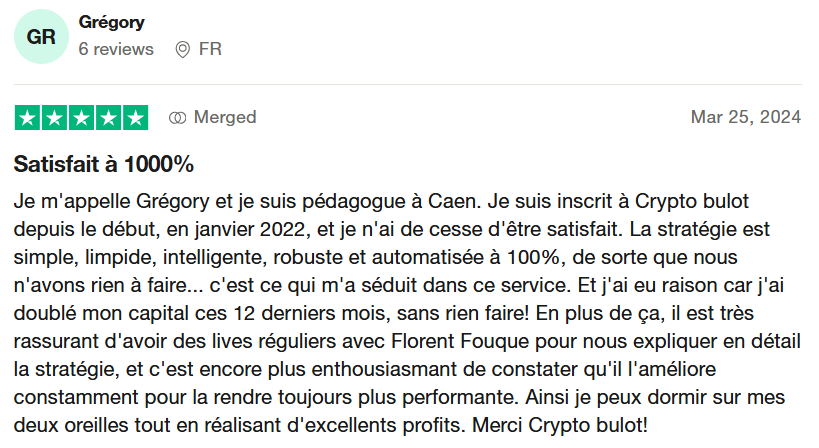Open reviewer Grégory's profile name

click(x=111, y=22)
